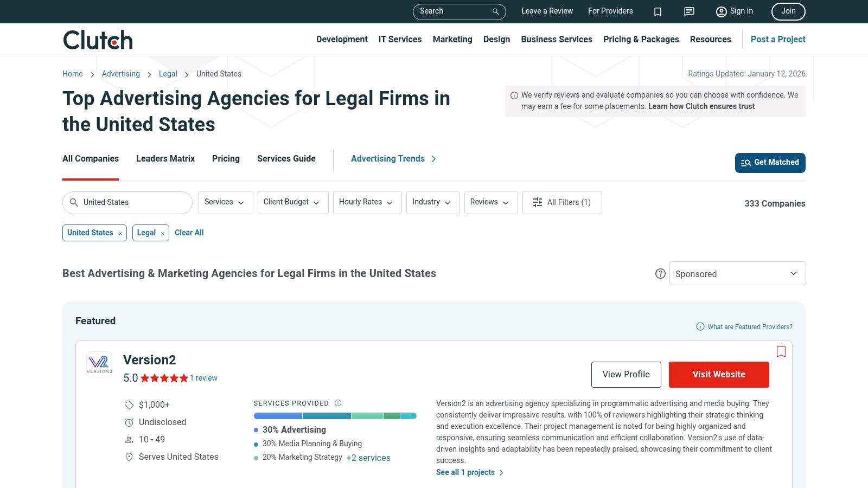This screenshot has width=868, height=488.
Task: Open the Version2 company logo
Action: [x=99, y=364]
